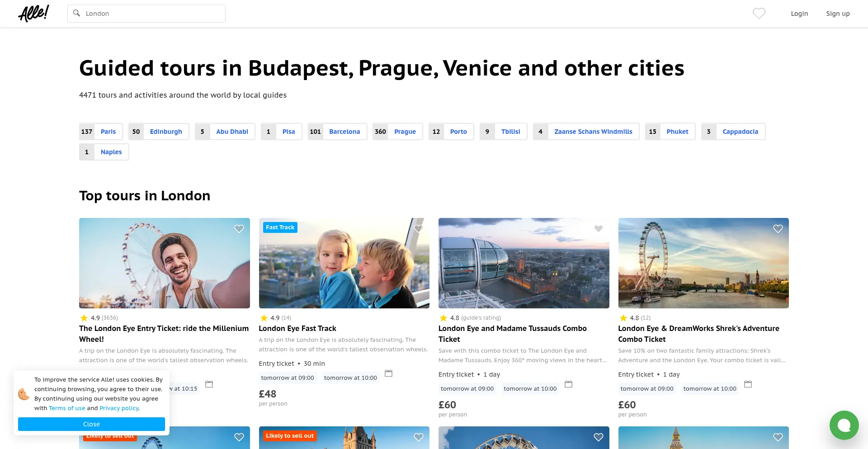Select the Phuket city chip
The image size is (868, 449).
670,132
